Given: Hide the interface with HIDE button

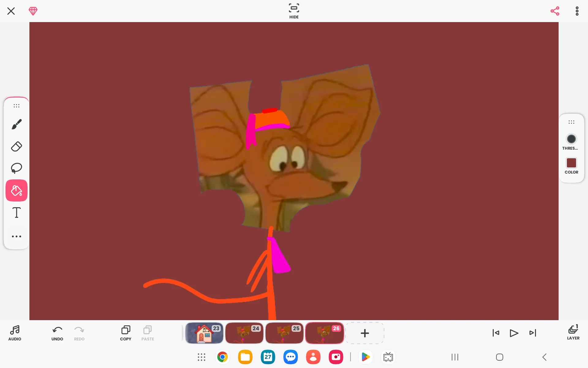Looking at the screenshot, I should (x=294, y=11).
